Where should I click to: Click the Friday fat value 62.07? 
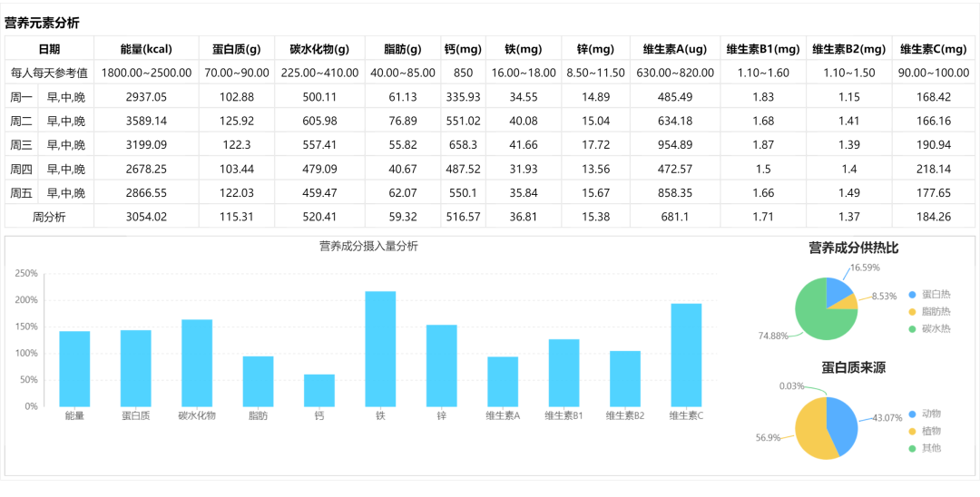coord(403,193)
